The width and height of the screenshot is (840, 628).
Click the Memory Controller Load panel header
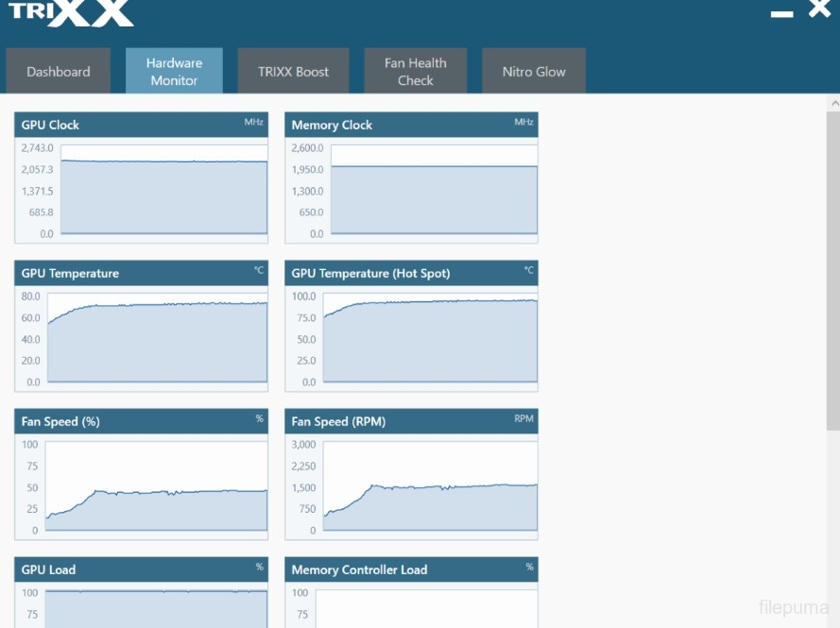[411, 569]
